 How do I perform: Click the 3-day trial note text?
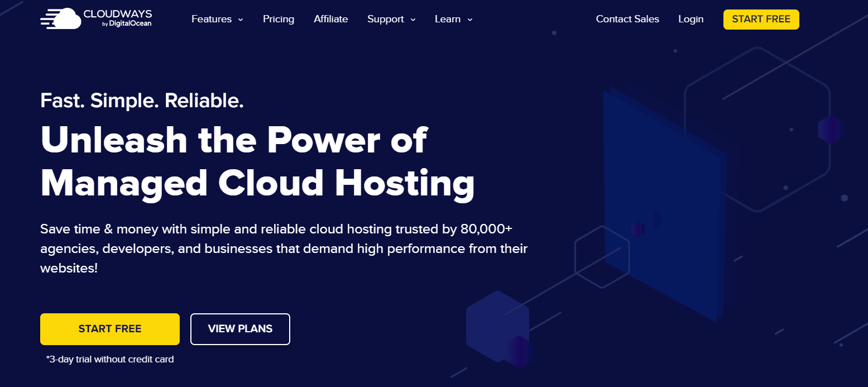(x=110, y=359)
